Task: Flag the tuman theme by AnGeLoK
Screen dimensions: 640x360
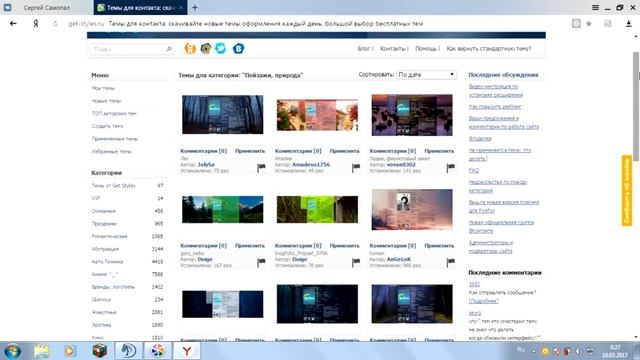Action: coord(451,262)
